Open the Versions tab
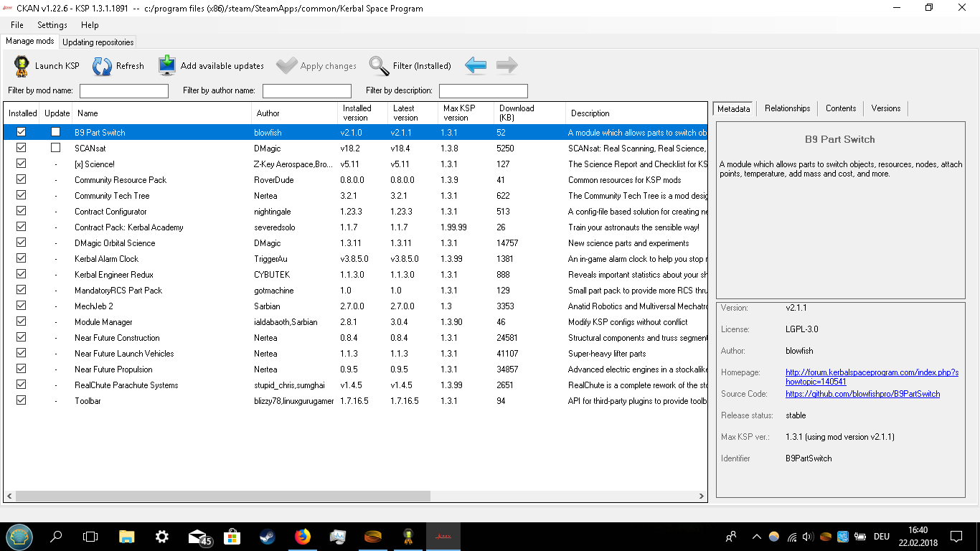 (885, 108)
